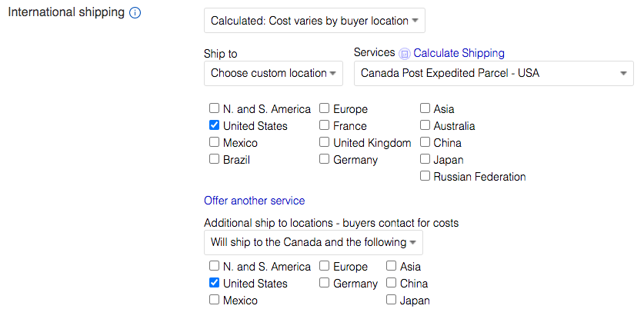
Task: Tick the France checkbox
Action: [x=324, y=125]
